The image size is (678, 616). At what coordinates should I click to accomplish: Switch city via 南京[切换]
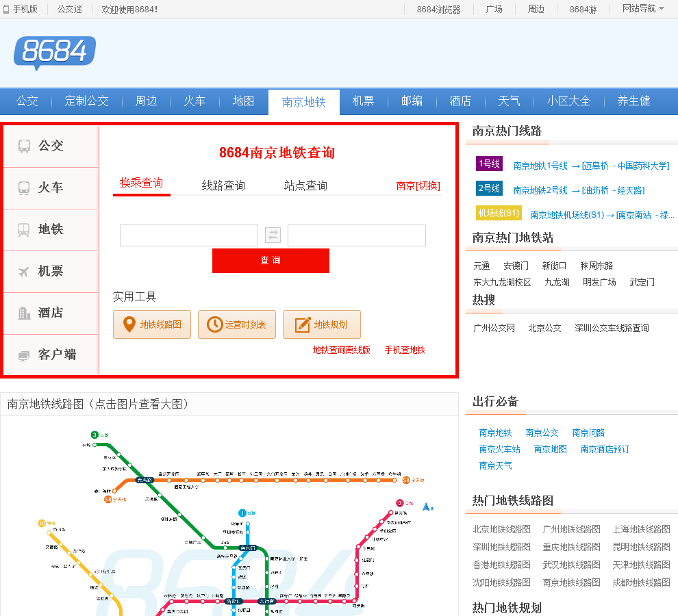(418, 186)
